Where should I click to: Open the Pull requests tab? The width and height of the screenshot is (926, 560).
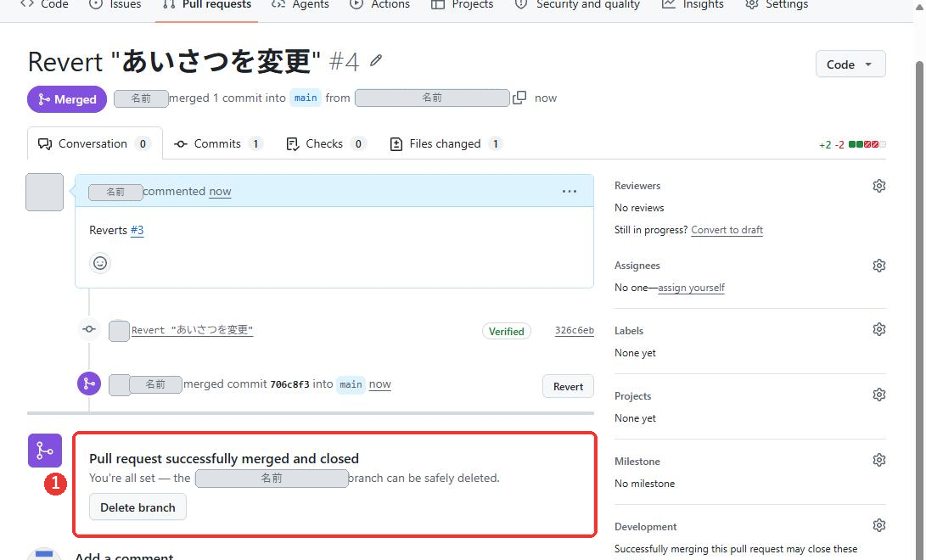point(207,5)
